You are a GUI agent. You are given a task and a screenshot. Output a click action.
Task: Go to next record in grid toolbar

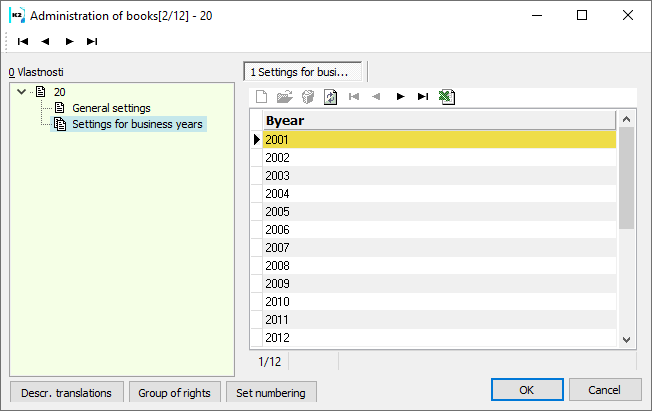point(400,97)
